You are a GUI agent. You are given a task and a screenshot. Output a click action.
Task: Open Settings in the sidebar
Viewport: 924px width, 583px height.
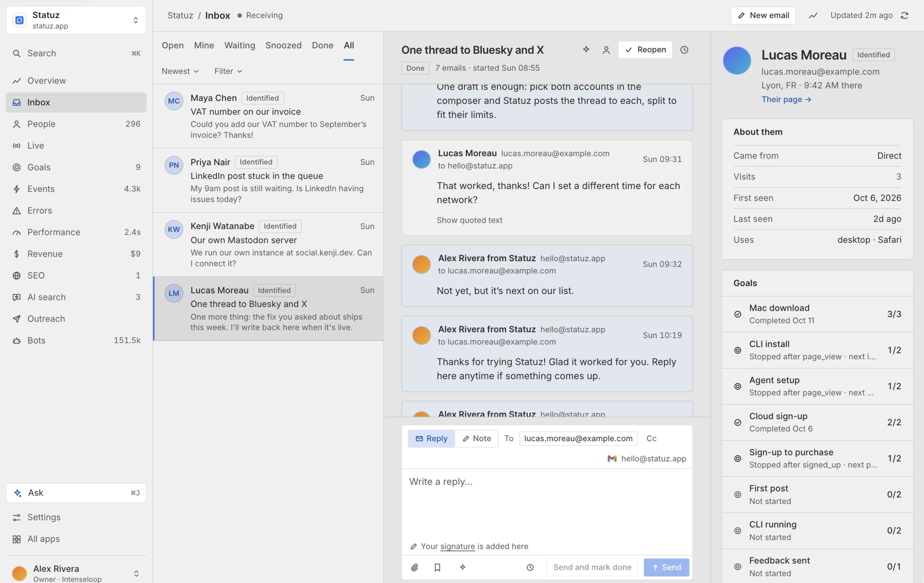coord(76,517)
